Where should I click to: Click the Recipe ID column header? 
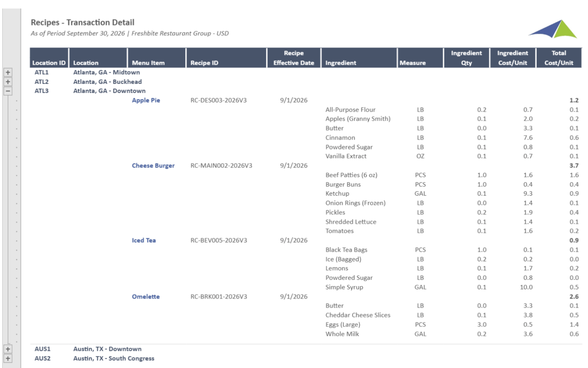click(x=204, y=63)
